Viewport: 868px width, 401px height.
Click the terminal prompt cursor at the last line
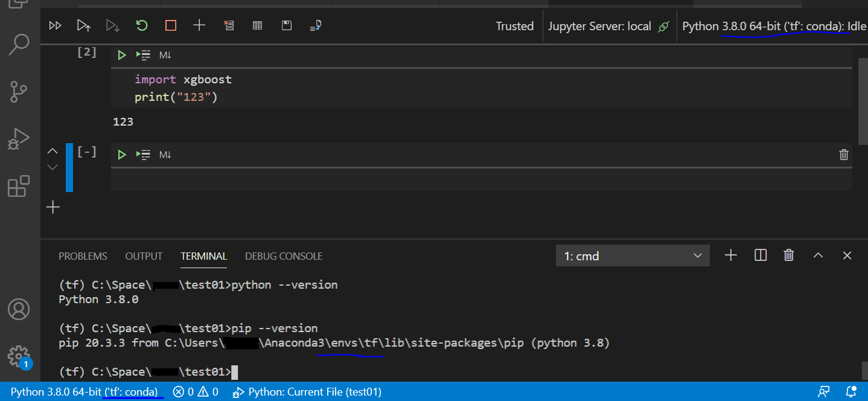[235, 372]
